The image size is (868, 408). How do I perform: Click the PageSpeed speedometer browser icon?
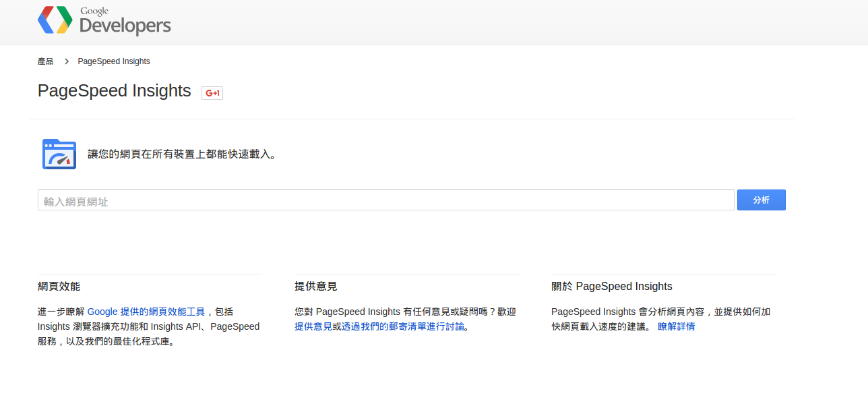click(59, 154)
